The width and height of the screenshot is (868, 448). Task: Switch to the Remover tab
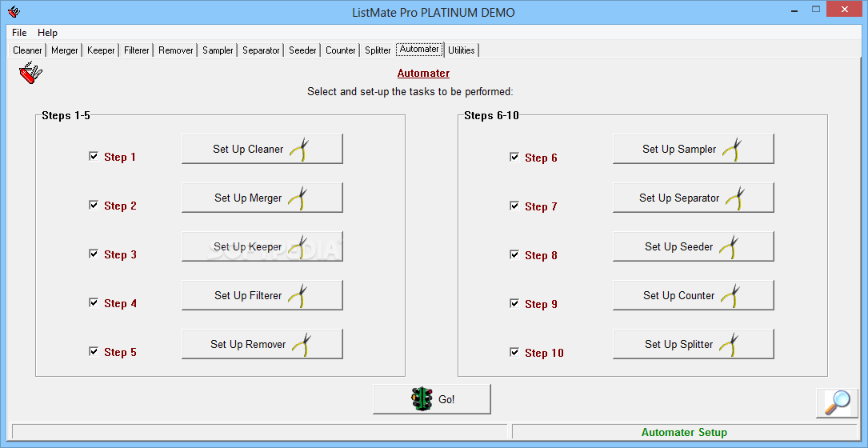[x=176, y=50]
